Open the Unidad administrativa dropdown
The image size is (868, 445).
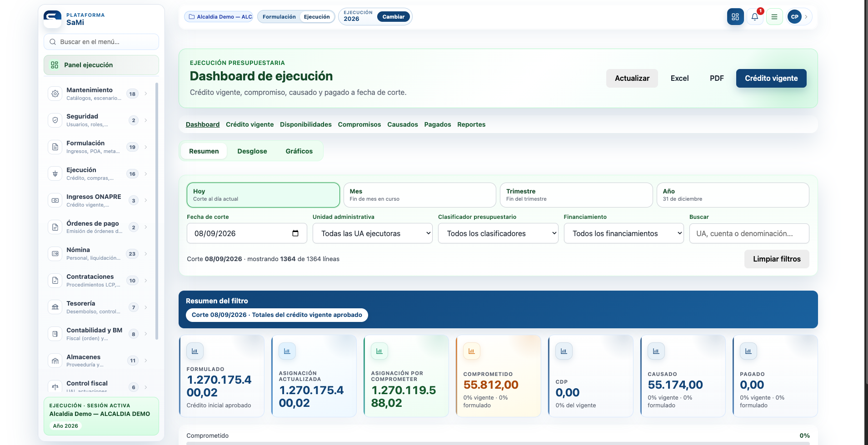coord(372,233)
